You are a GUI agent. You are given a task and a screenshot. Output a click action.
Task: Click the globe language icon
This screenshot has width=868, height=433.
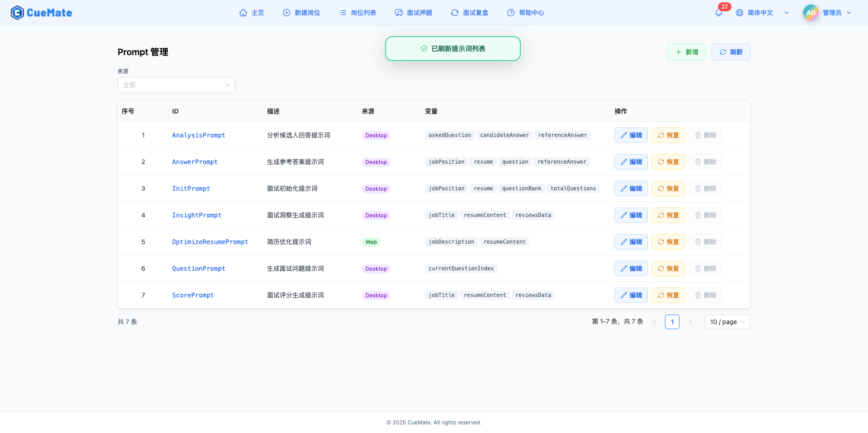tap(740, 13)
